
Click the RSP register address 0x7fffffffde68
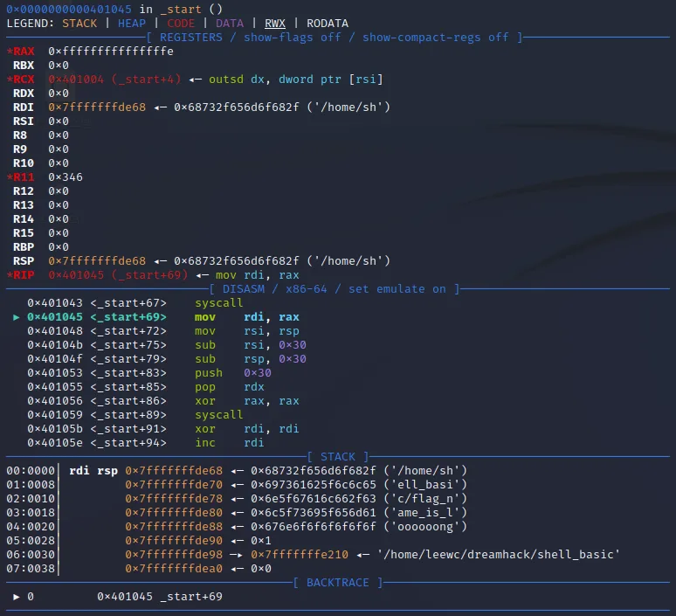[97, 261]
